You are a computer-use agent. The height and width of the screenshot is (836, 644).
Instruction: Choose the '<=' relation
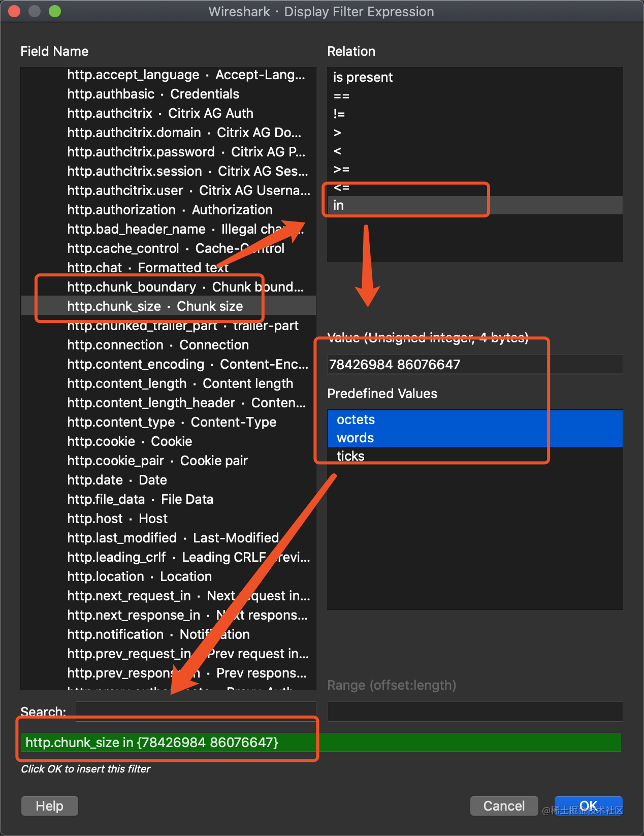click(x=475, y=187)
